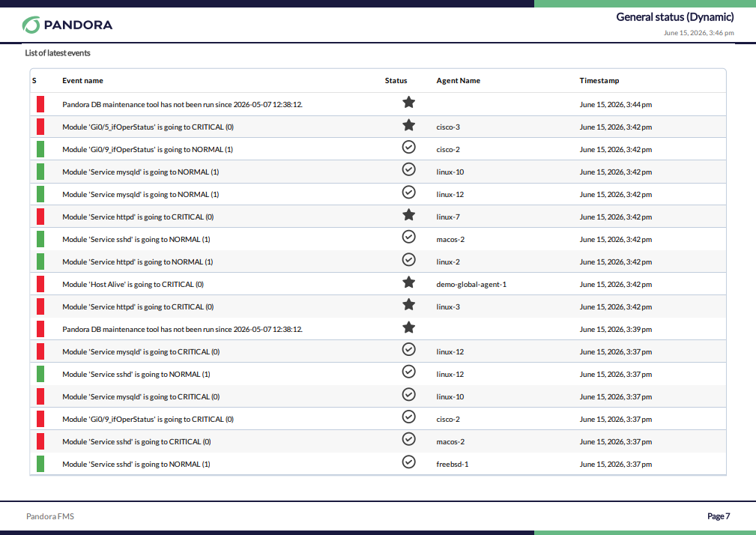The image size is (756, 535).
Task: Click the checkmark icon for sshd CRITICAL macos-2
Action: pyautogui.click(x=408, y=440)
